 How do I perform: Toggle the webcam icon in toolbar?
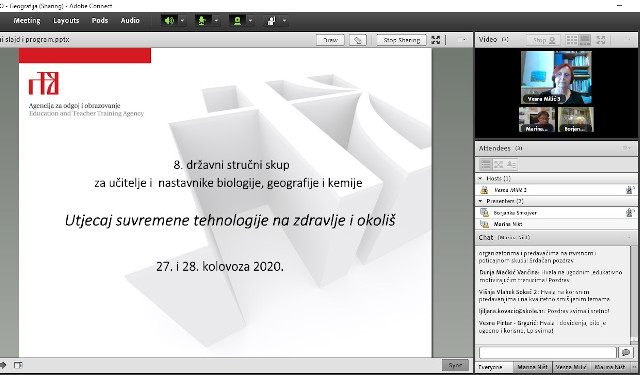[237, 20]
